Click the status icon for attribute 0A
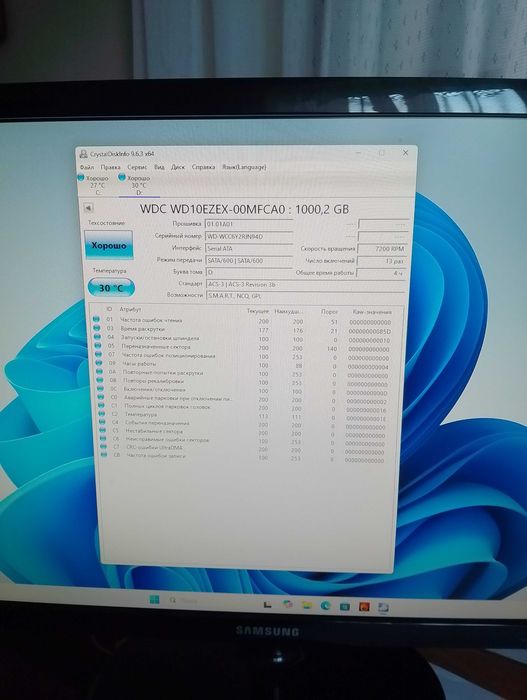 point(99,371)
